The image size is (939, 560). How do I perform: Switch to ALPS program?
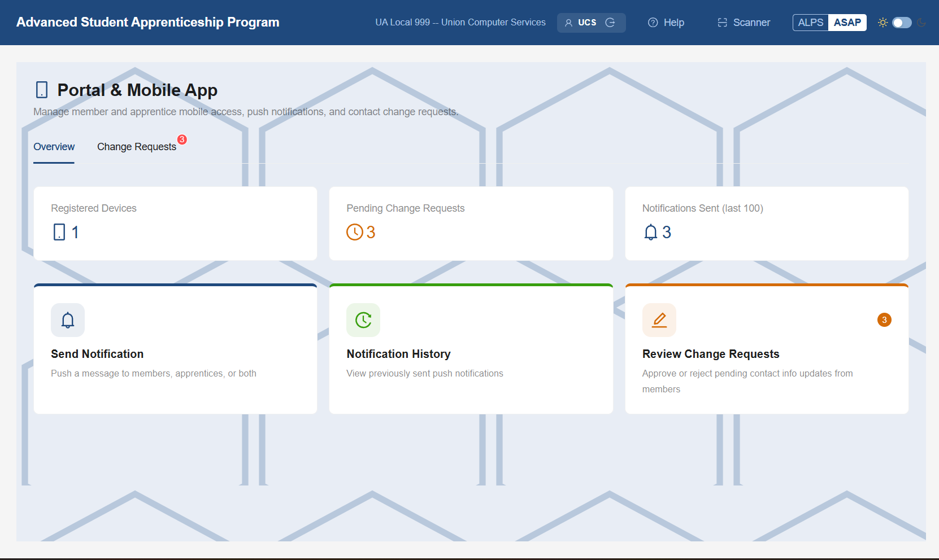click(x=811, y=23)
